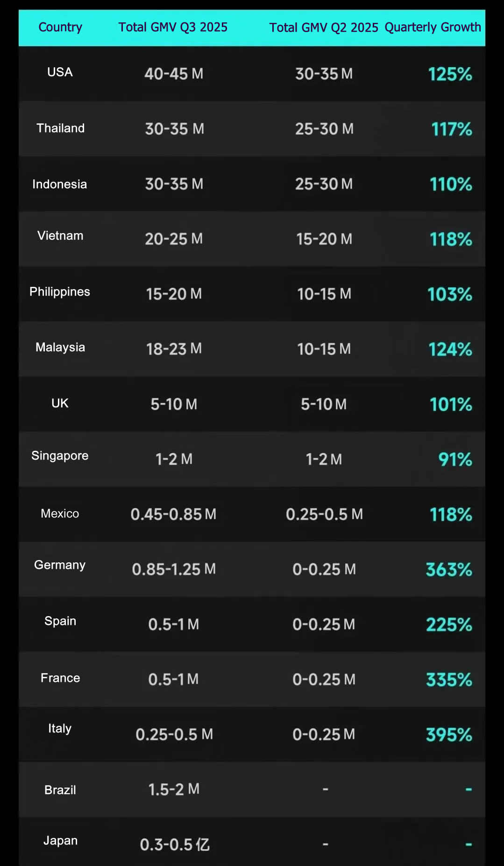Click the Total GMV Q2 2025 header
Viewport: 504px width, 866px height.
[x=324, y=28]
